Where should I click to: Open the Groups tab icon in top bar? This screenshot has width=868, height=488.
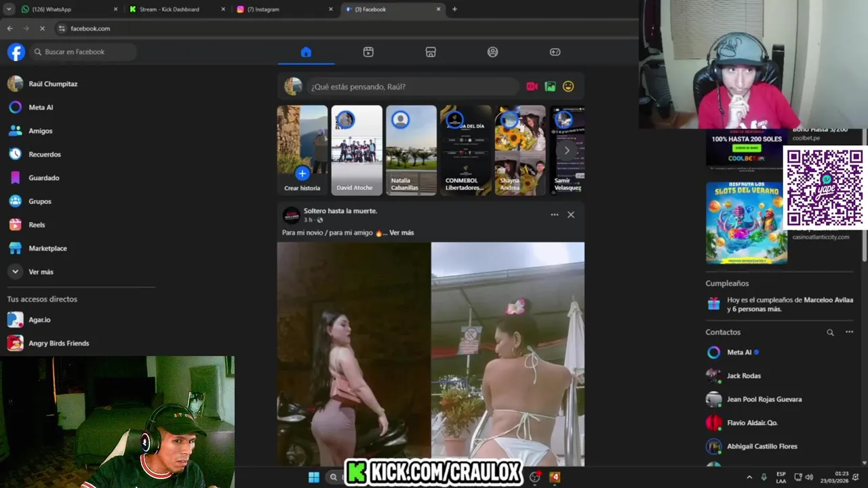[x=493, y=52]
